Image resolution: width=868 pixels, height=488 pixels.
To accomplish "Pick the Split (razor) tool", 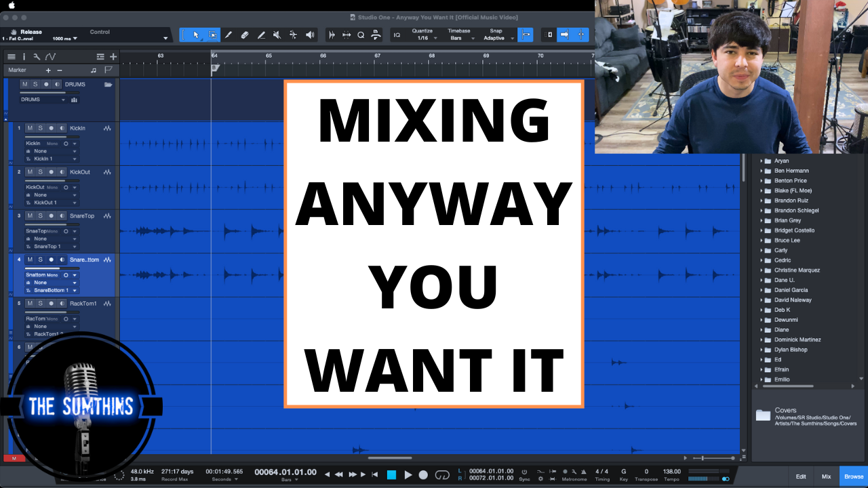I will tap(229, 35).
